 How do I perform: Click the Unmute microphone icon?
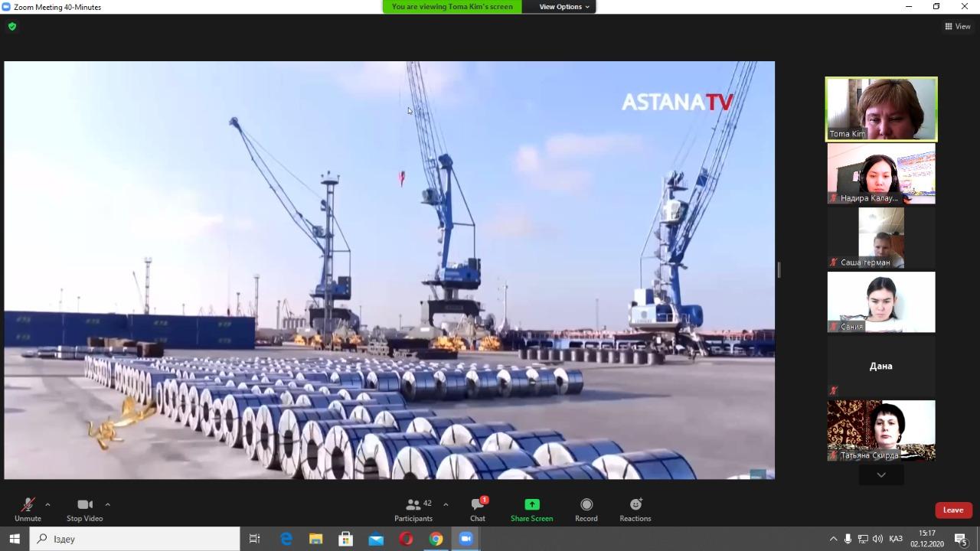[x=28, y=505]
